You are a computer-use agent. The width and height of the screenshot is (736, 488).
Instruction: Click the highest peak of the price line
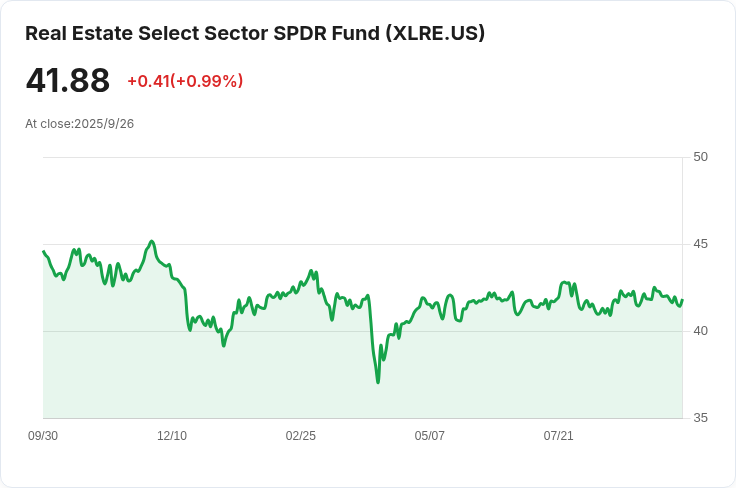click(x=151, y=241)
